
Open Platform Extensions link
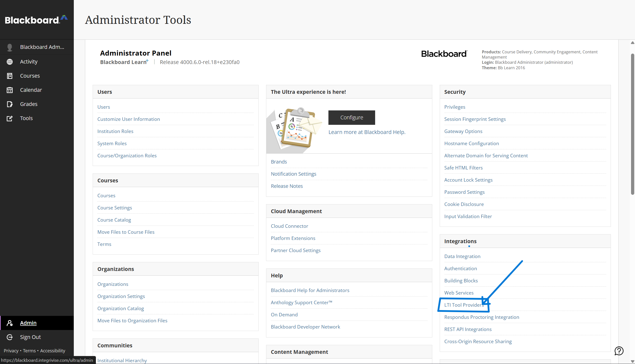click(x=293, y=238)
